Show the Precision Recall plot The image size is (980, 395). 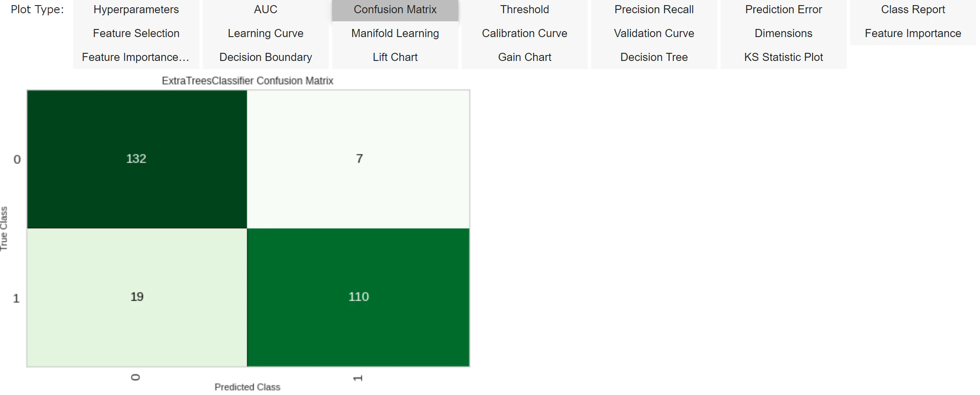[x=654, y=10]
